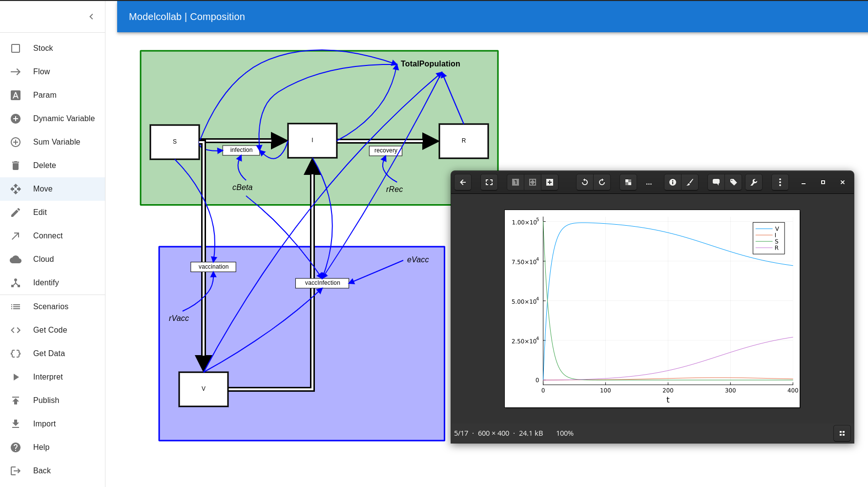Expand the ellipsis options in viewer toolbar
The image size is (868, 487).
click(x=649, y=182)
